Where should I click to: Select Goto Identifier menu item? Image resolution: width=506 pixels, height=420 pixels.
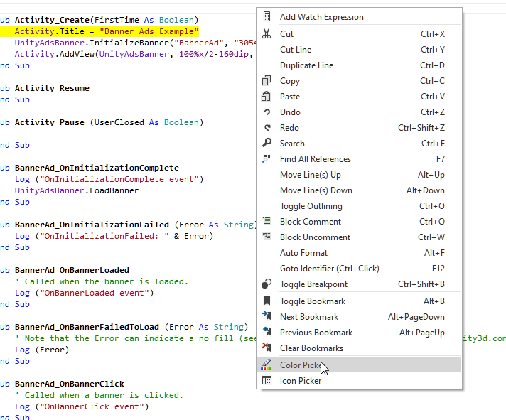click(359, 269)
